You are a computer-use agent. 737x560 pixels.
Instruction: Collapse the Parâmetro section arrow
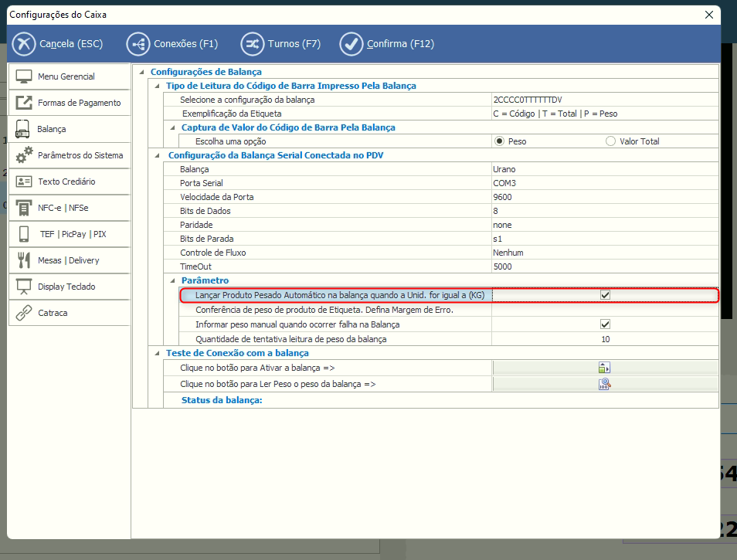tap(172, 280)
